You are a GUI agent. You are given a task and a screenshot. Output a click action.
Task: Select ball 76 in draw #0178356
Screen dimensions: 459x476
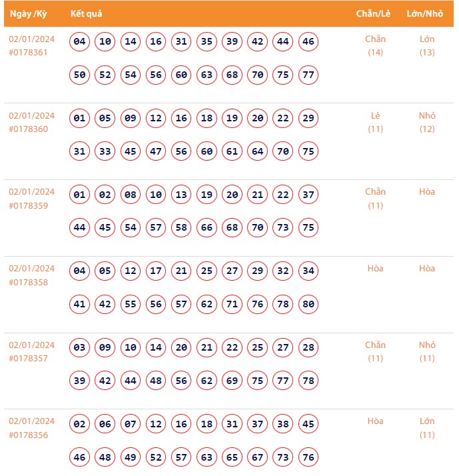(308, 457)
